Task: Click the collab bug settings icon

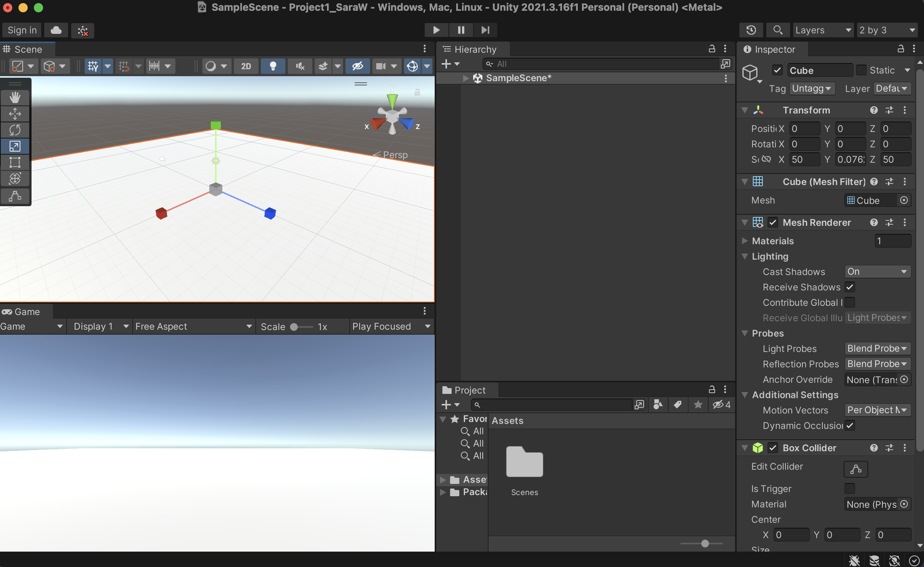Action: pos(83,31)
